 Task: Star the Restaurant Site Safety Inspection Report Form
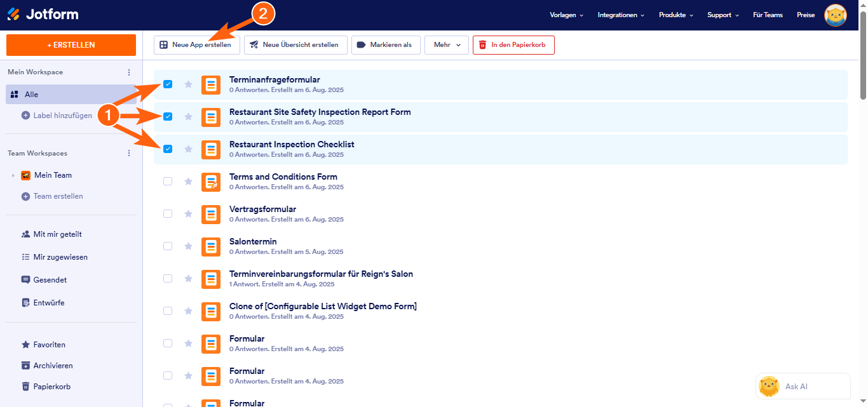(188, 116)
